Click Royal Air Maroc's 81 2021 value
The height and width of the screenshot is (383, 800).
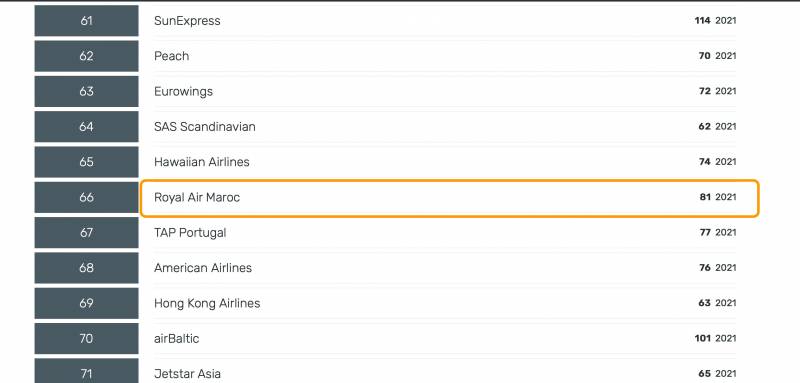[718, 197]
